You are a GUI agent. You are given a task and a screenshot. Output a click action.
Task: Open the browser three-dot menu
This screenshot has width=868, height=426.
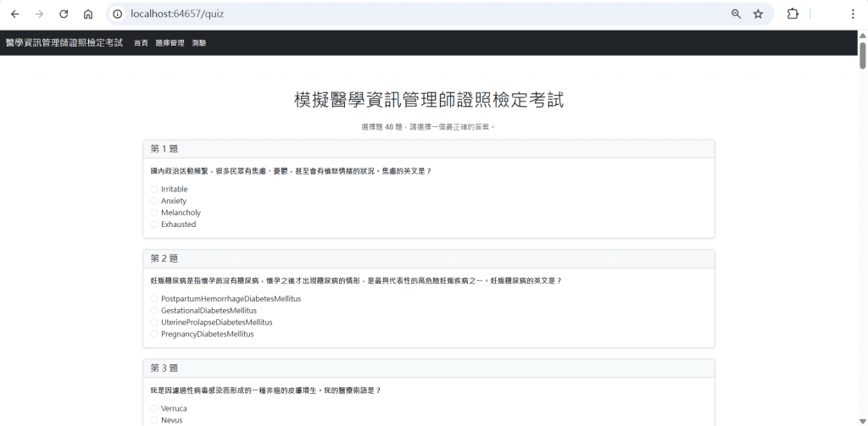coord(853,14)
